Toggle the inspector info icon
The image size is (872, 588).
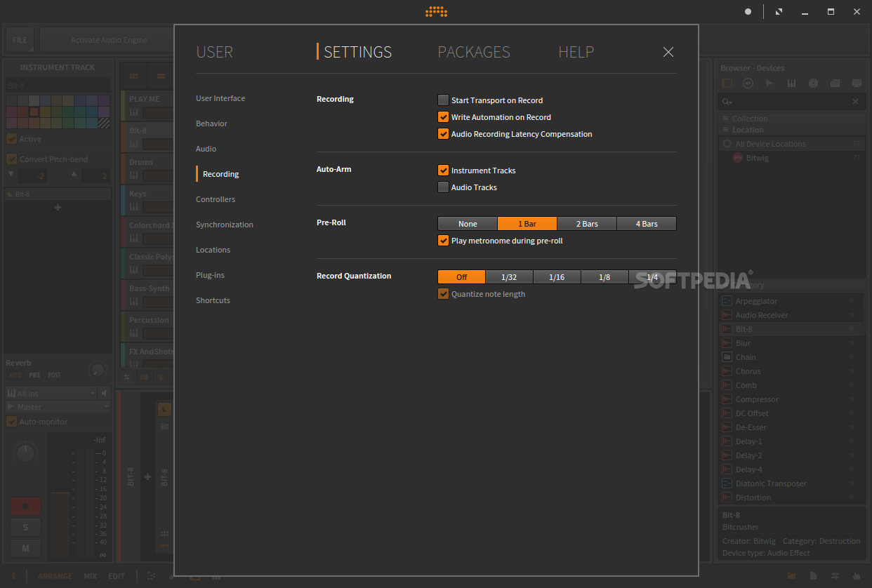point(13,575)
